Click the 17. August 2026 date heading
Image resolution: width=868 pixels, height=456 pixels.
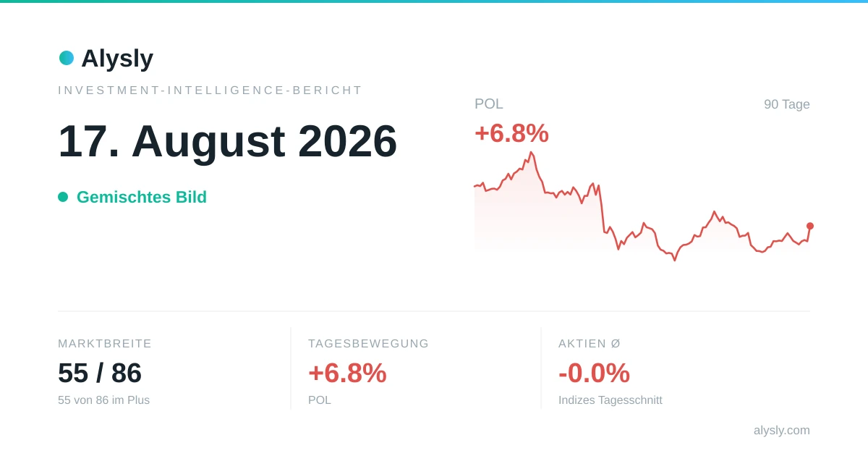[x=228, y=141]
